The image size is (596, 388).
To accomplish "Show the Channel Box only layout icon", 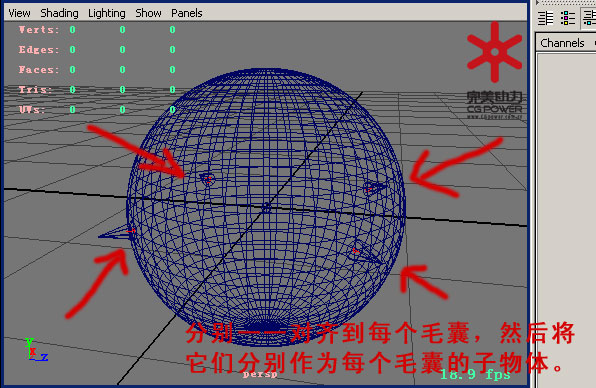I will [x=545, y=18].
